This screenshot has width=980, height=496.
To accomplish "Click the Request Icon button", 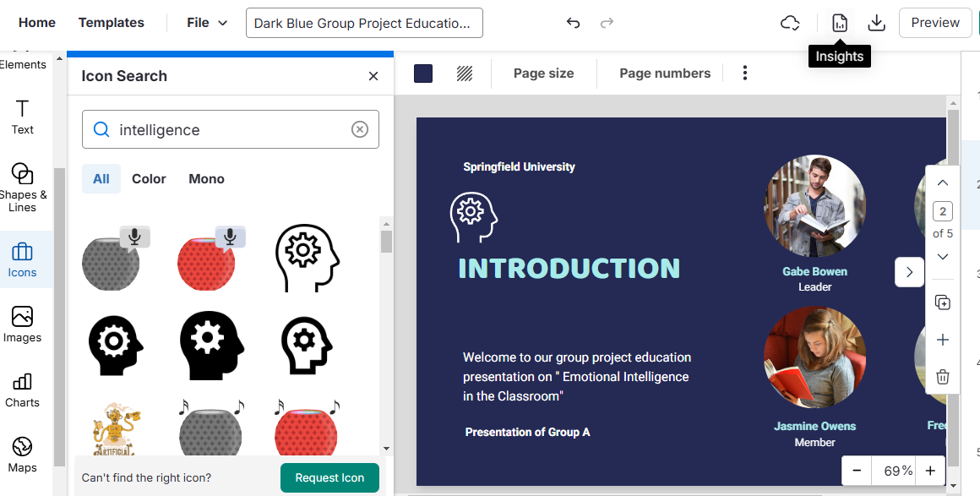I will pyautogui.click(x=329, y=477).
